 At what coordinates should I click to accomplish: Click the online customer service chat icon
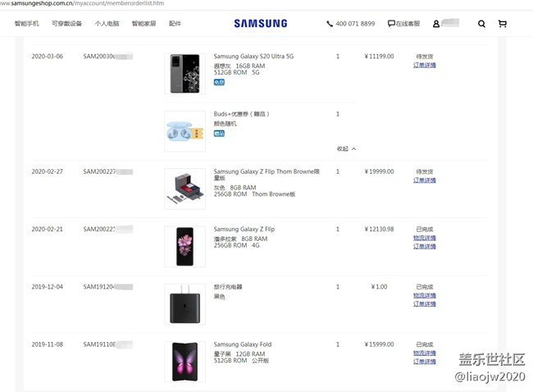[391, 24]
